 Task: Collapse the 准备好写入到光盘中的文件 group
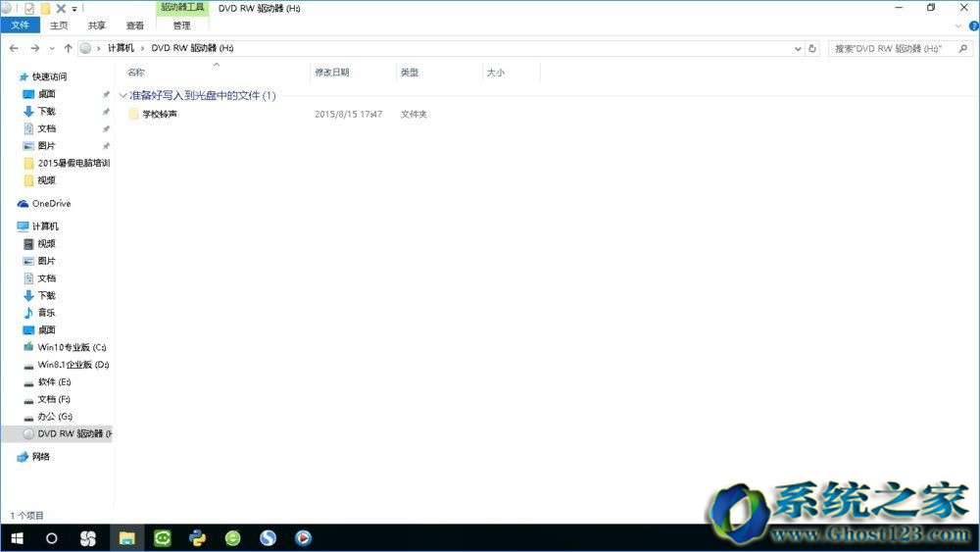pos(122,96)
